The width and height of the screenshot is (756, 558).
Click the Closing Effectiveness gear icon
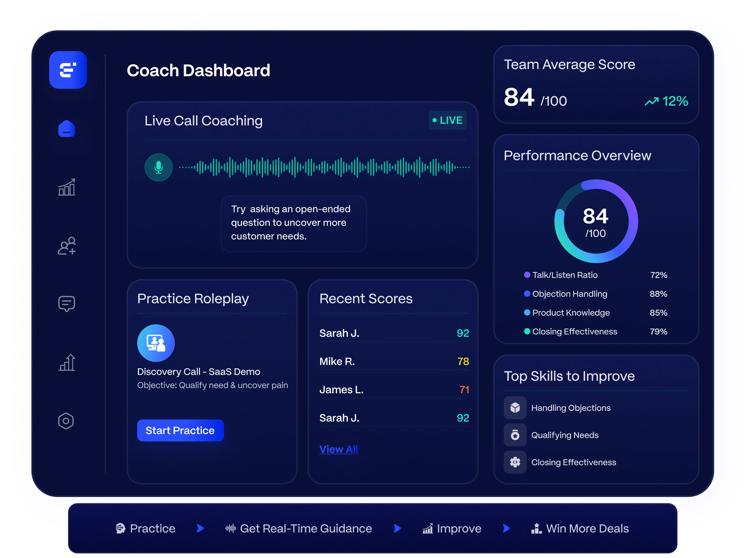[x=515, y=462]
